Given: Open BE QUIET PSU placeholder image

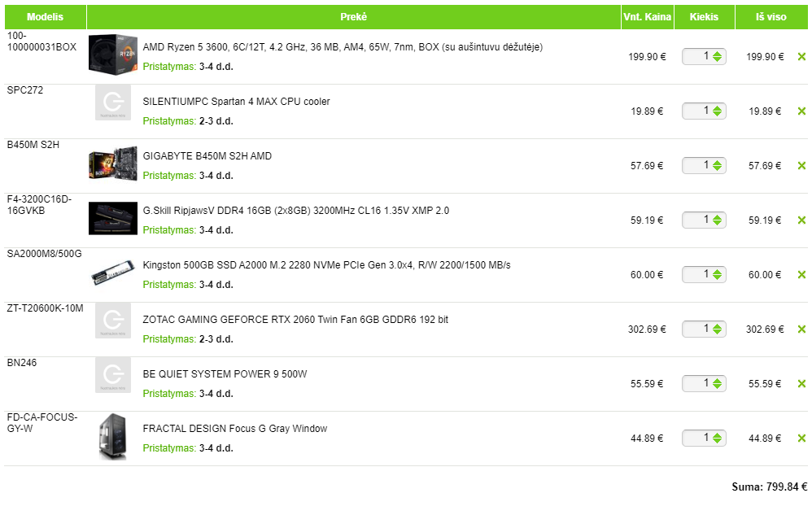Looking at the screenshot, I should (113, 375).
